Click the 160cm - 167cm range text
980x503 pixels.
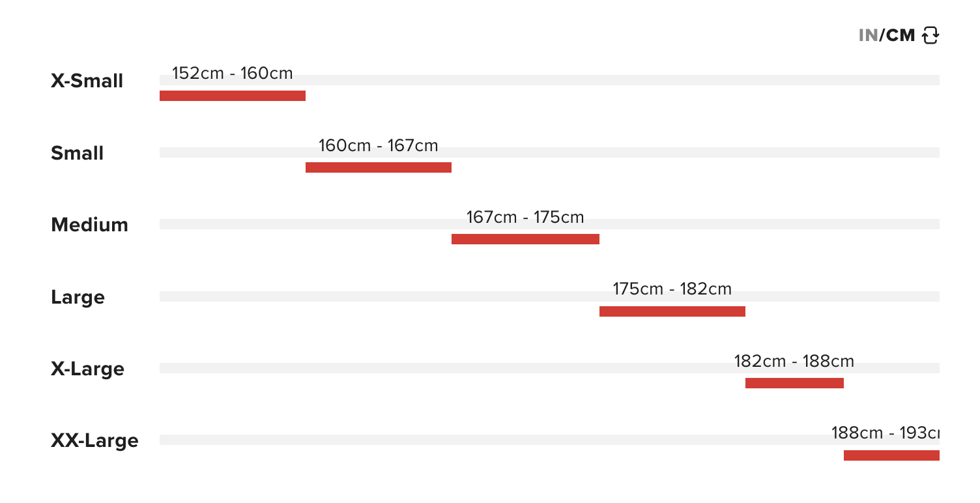[379, 145]
